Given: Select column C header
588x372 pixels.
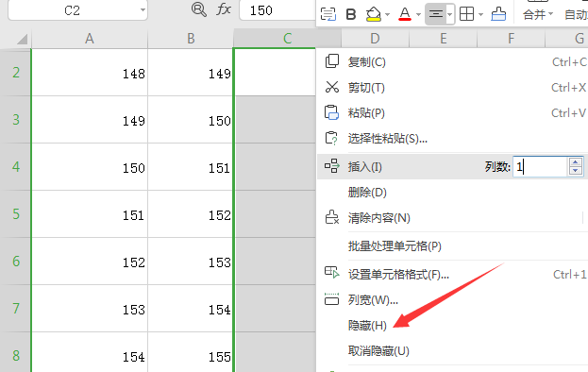Looking at the screenshot, I should (287, 39).
